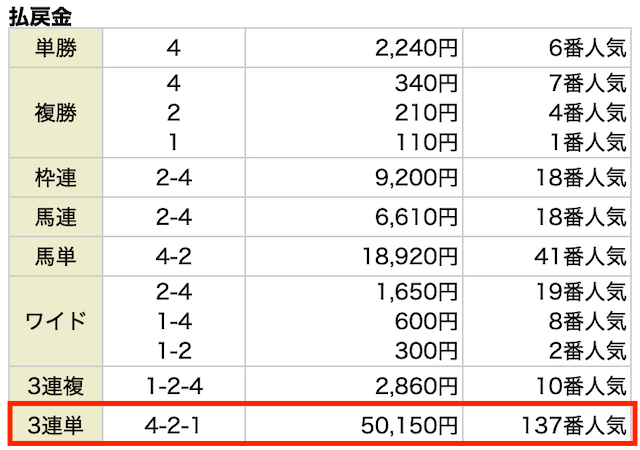Click the 枠連 row label
Screen dimensions: 640x450
(x=56, y=178)
